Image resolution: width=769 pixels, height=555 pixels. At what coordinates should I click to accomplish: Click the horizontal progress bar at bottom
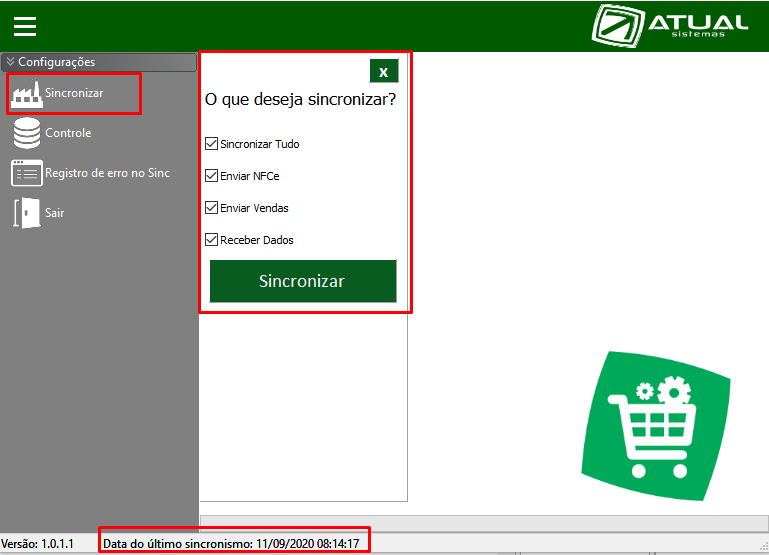[x=484, y=523]
